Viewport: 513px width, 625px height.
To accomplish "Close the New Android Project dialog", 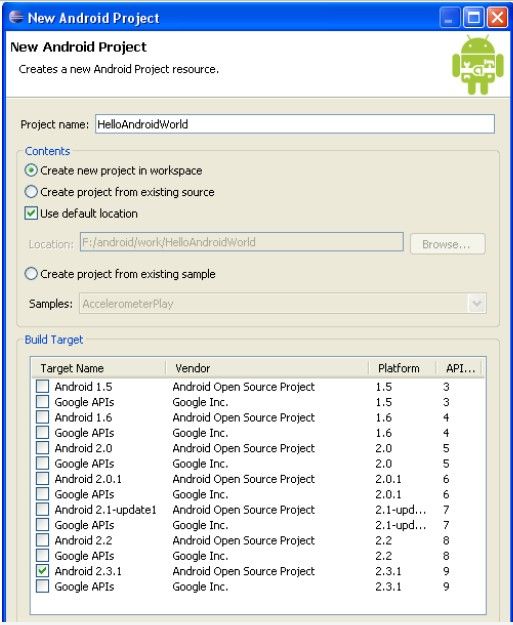I will (497, 17).
